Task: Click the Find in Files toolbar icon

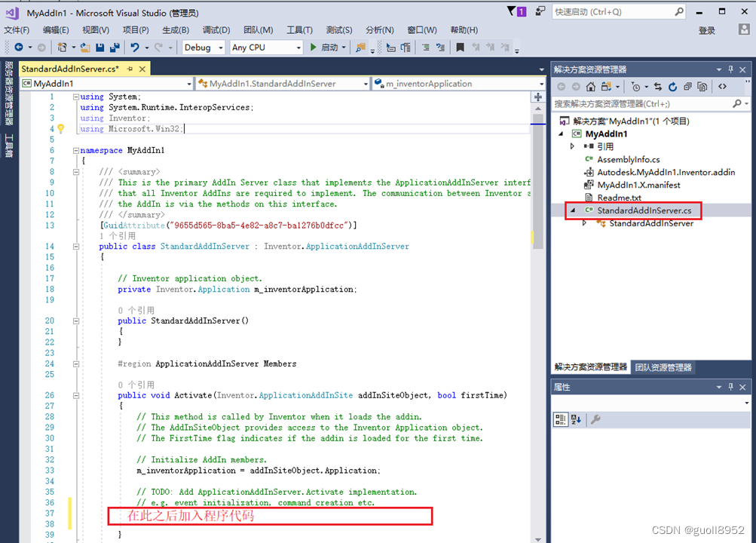Action: (x=360, y=48)
